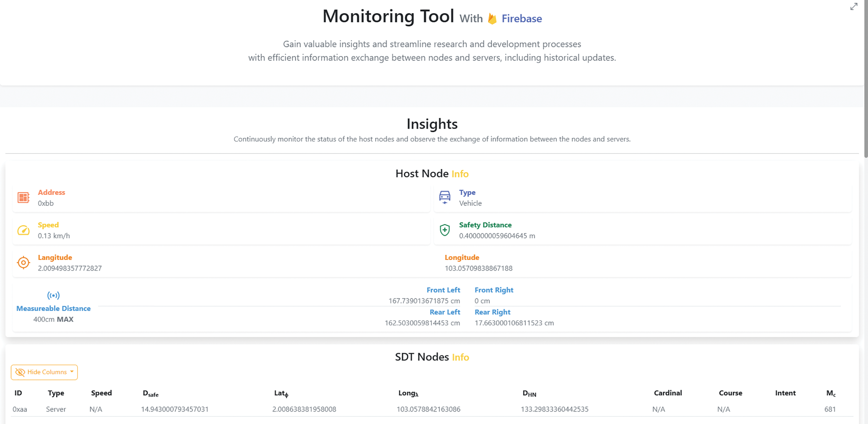
Task: Select the 0xaa server row ID
Action: pyautogui.click(x=19, y=409)
